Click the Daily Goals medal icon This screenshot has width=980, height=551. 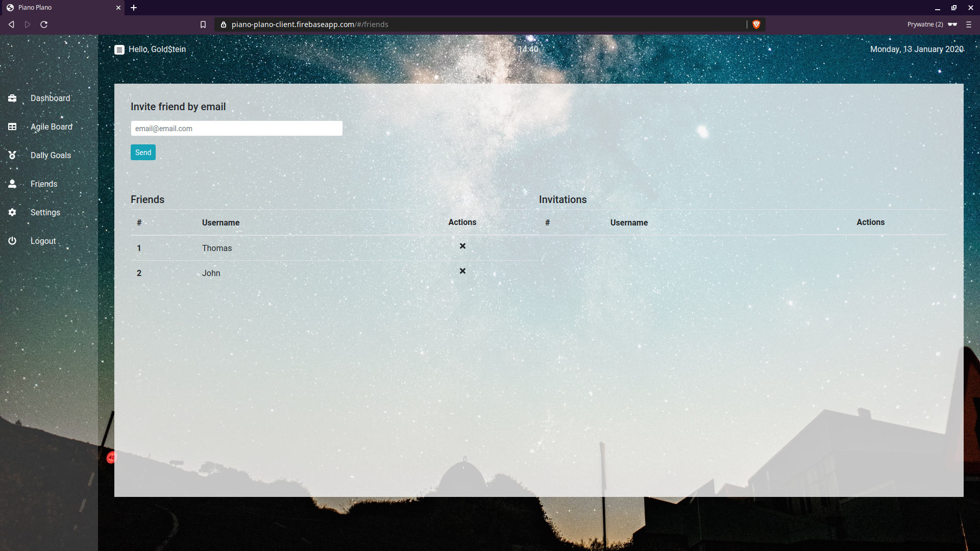(12, 155)
